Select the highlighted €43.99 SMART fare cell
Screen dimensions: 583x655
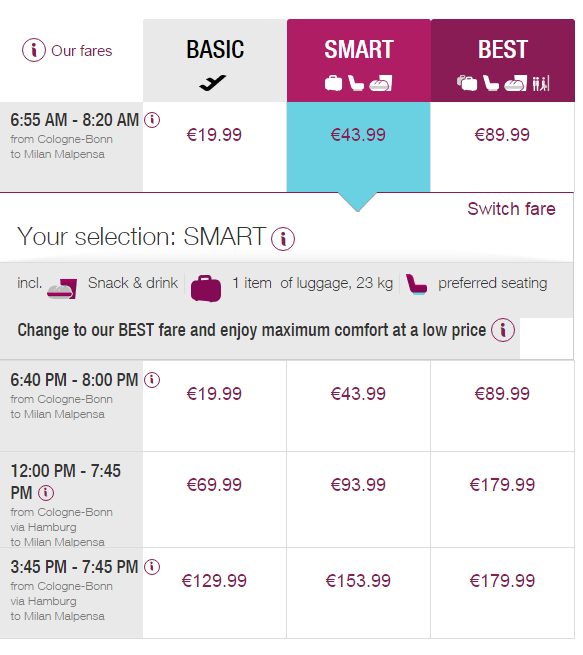[x=358, y=147]
